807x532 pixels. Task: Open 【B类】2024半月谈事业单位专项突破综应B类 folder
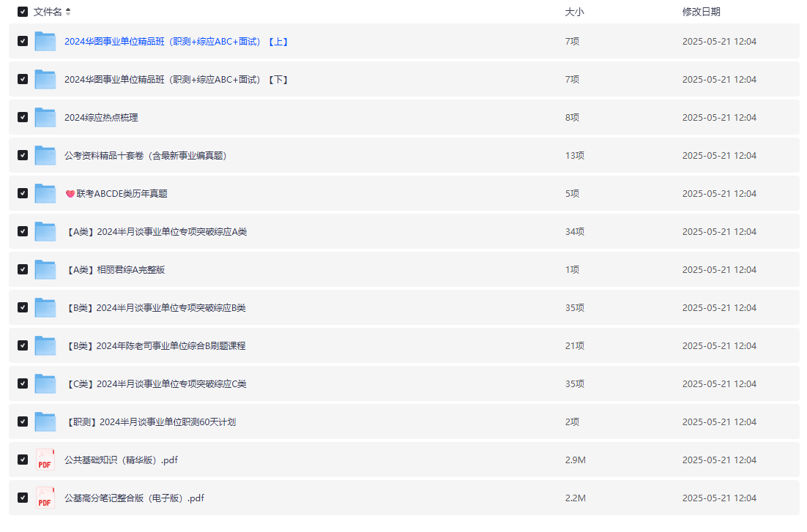tap(155, 308)
